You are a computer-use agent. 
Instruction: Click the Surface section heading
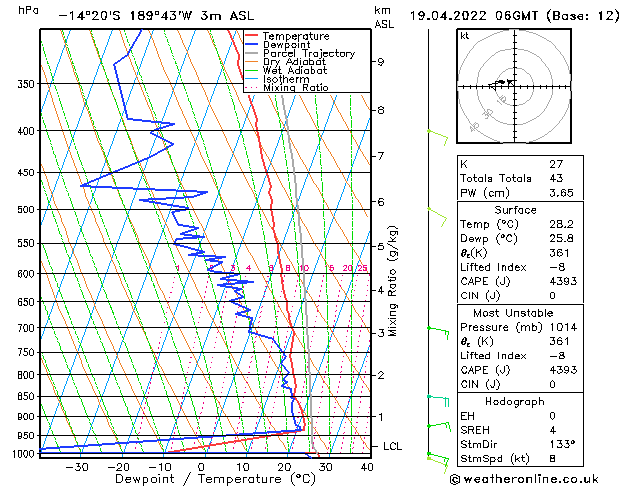point(515,210)
